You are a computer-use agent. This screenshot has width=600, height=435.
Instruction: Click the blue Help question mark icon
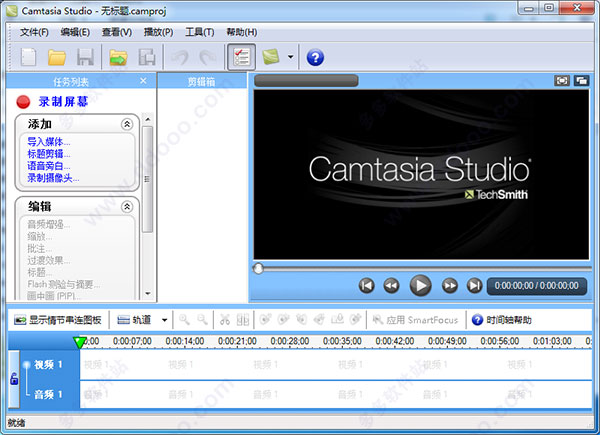(x=315, y=57)
